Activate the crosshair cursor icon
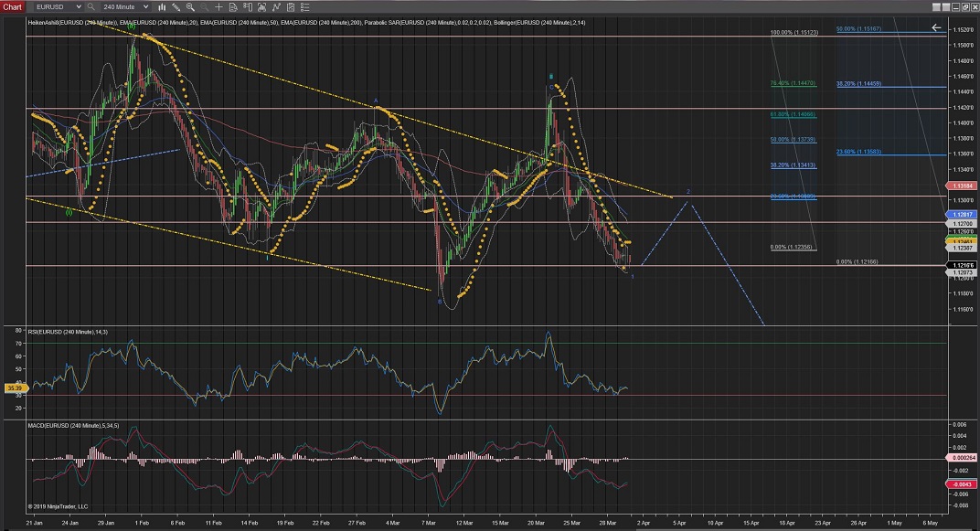Screen dimensions: 980x531 click(218, 7)
